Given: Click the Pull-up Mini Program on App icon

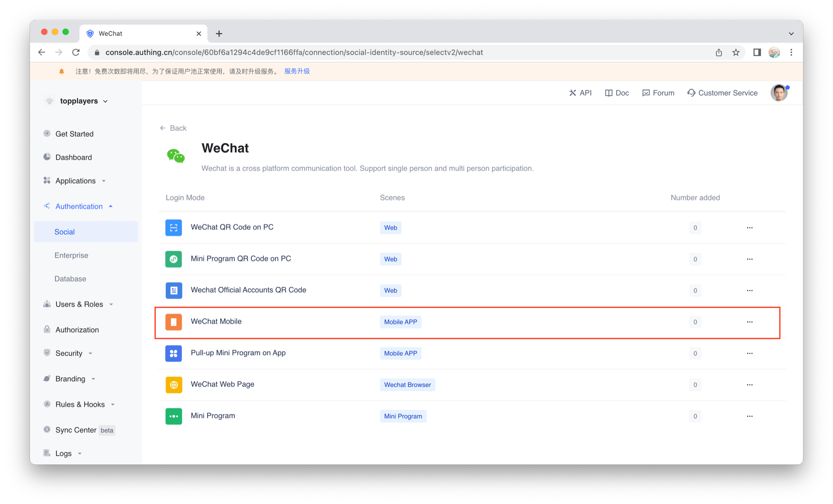Looking at the screenshot, I should coord(174,353).
